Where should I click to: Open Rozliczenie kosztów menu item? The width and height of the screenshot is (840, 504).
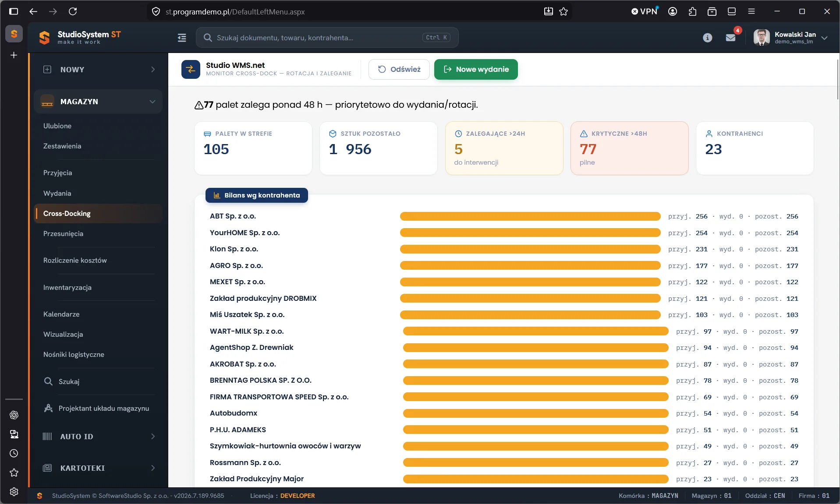pyautogui.click(x=75, y=261)
